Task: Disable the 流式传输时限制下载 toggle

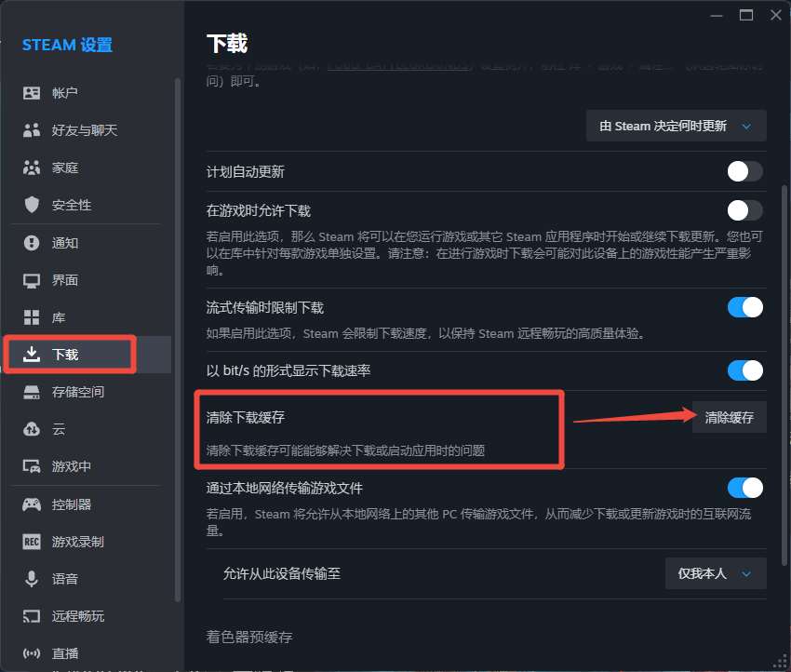Action: [x=744, y=307]
